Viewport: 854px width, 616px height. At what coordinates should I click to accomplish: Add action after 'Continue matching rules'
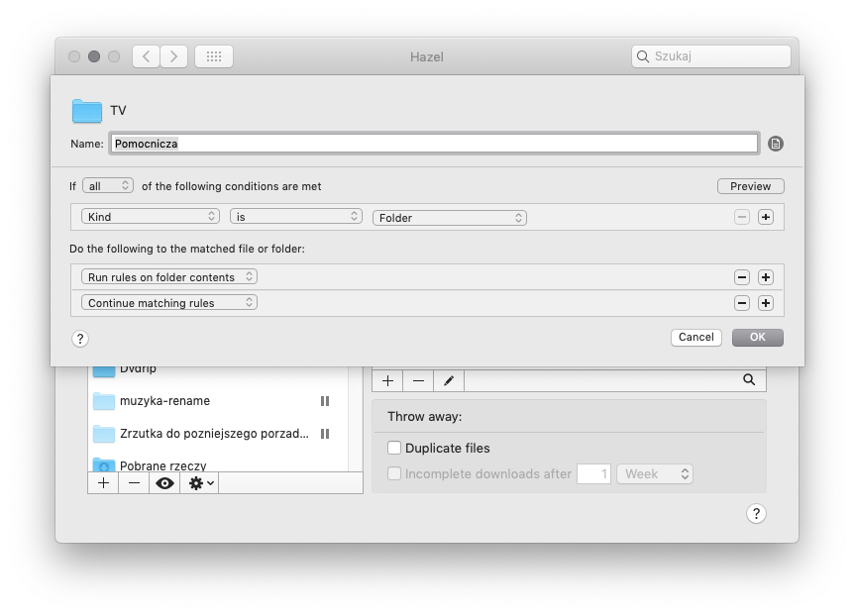coord(766,303)
